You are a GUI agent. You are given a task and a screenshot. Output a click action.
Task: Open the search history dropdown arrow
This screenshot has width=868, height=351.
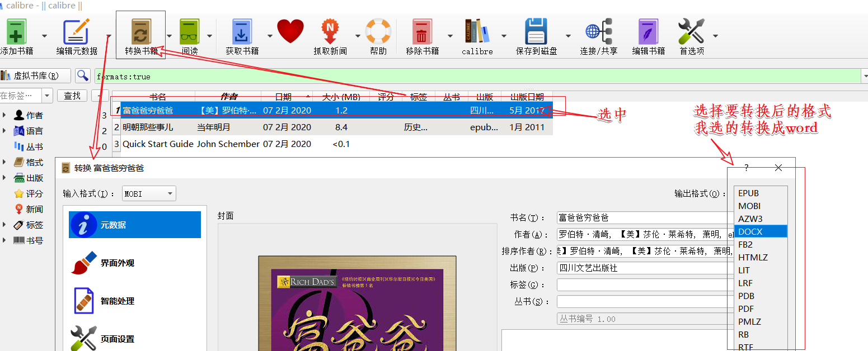coord(865,76)
